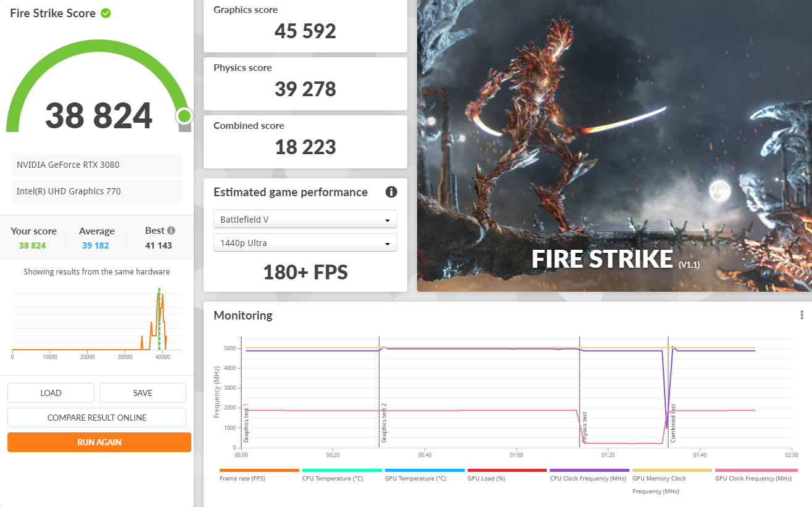Click the orange RUN AGAIN button

99,442
